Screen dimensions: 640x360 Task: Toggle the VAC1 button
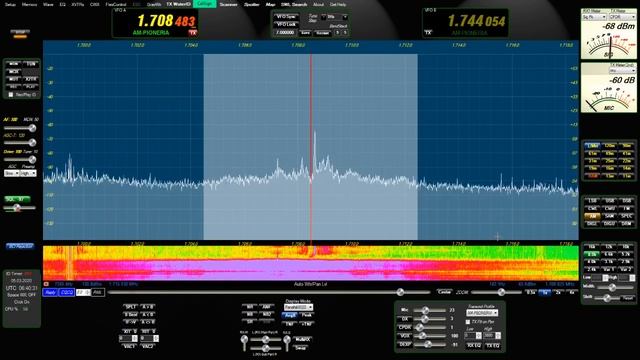click(129, 346)
